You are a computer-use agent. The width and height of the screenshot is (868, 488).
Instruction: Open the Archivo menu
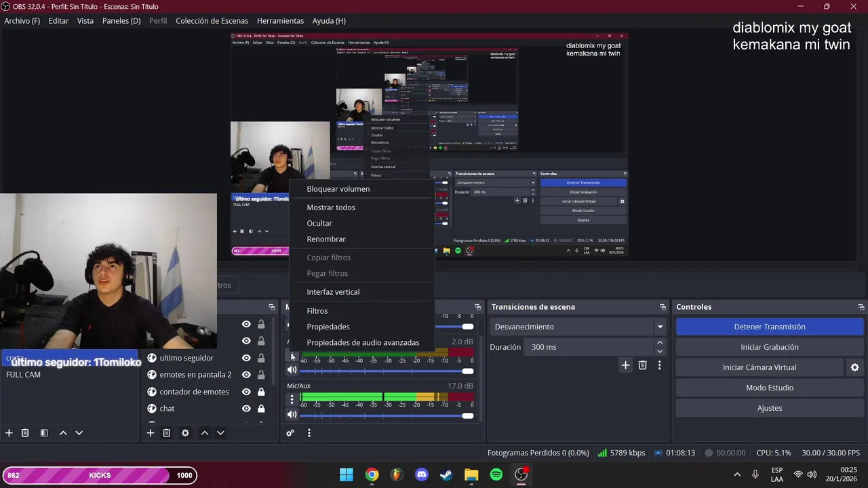point(22,21)
